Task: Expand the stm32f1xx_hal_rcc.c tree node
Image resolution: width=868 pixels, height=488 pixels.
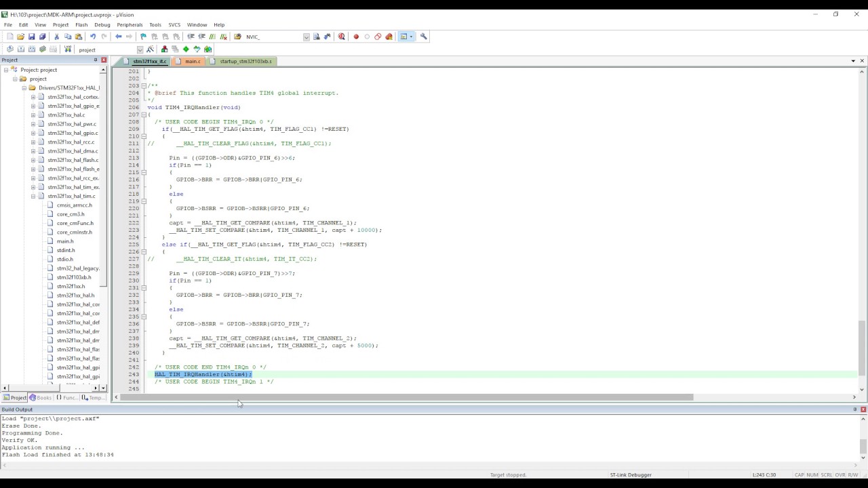Action: click(33, 142)
